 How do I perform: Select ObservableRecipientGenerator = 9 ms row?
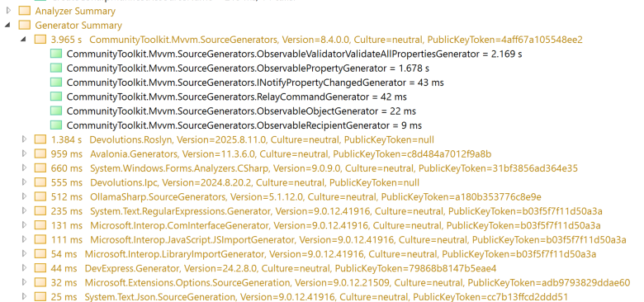pos(244,125)
